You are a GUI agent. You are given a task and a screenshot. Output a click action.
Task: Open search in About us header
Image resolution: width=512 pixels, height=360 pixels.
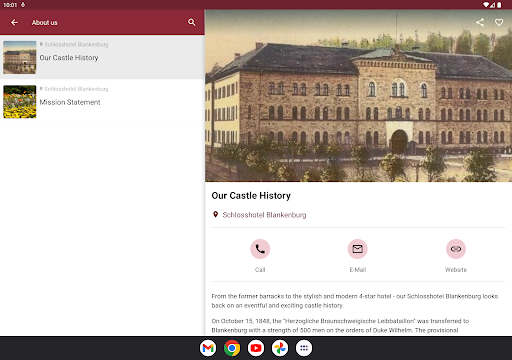tap(191, 22)
